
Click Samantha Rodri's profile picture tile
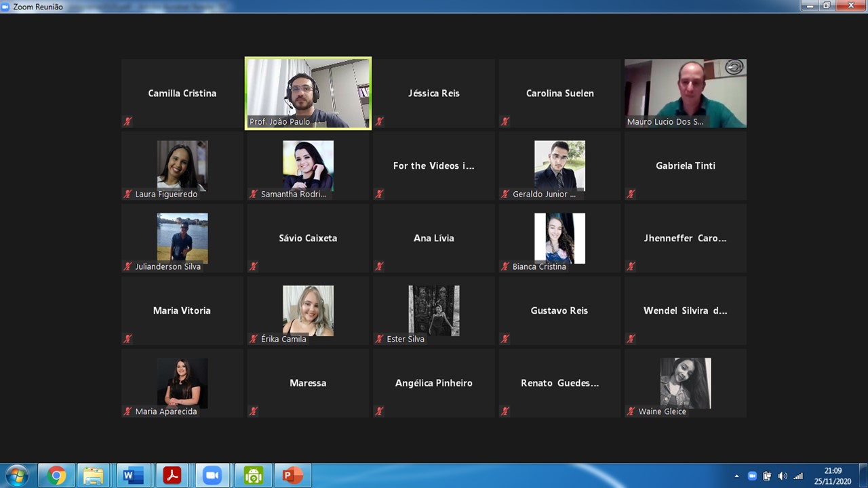click(x=308, y=165)
